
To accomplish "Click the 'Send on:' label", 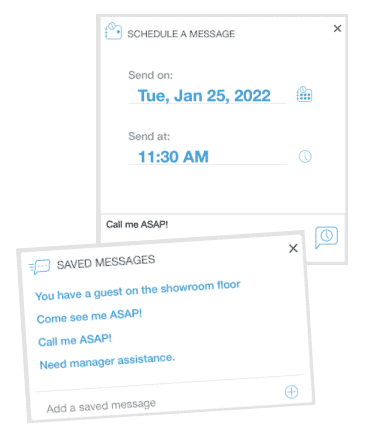I will (150, 75).
